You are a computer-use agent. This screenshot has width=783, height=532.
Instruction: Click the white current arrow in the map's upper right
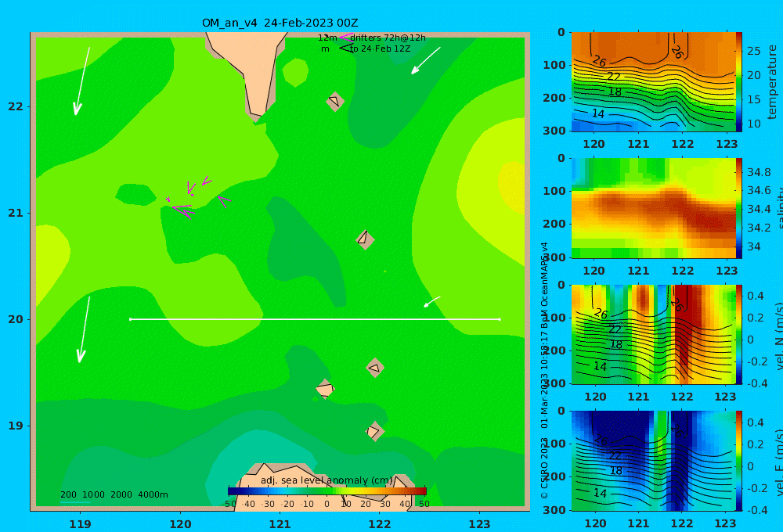click(425, 61)
